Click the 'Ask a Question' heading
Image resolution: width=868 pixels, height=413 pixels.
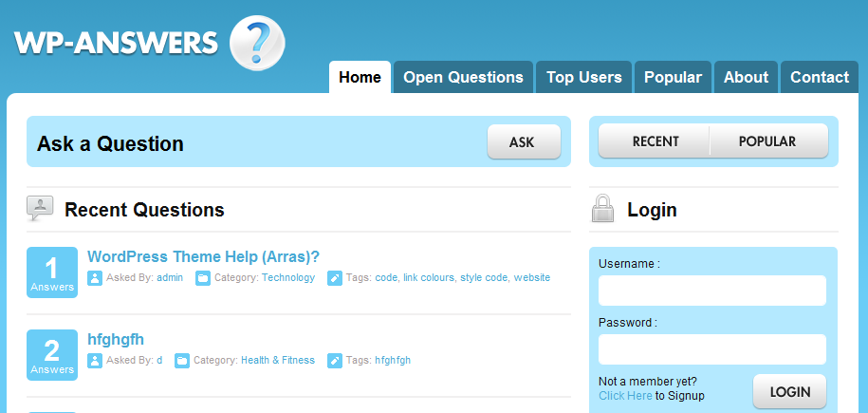110,143
